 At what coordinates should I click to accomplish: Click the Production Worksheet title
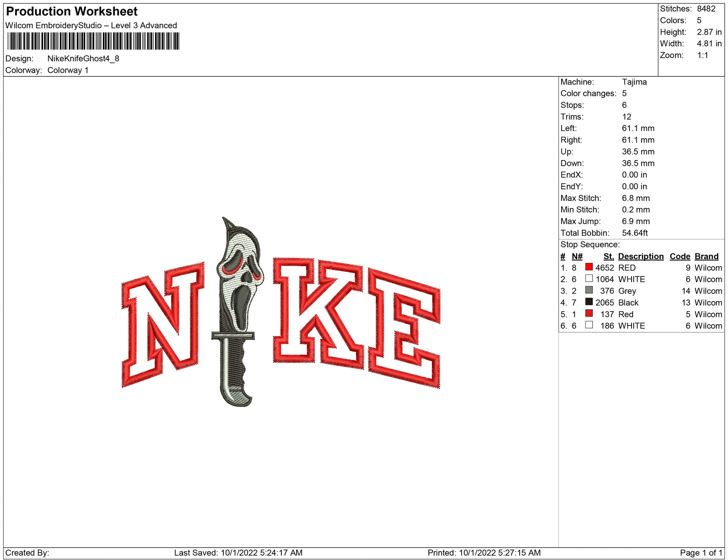[72, 12]
